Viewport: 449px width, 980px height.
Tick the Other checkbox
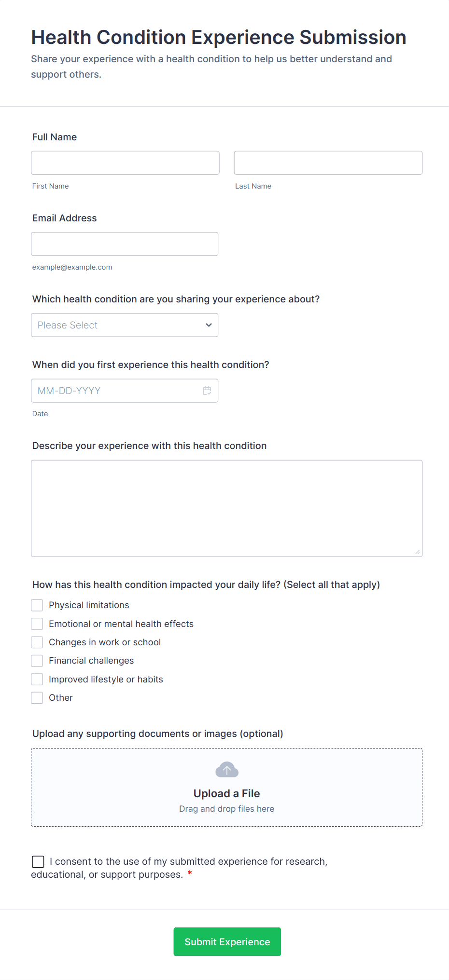(x=37, y=698)
